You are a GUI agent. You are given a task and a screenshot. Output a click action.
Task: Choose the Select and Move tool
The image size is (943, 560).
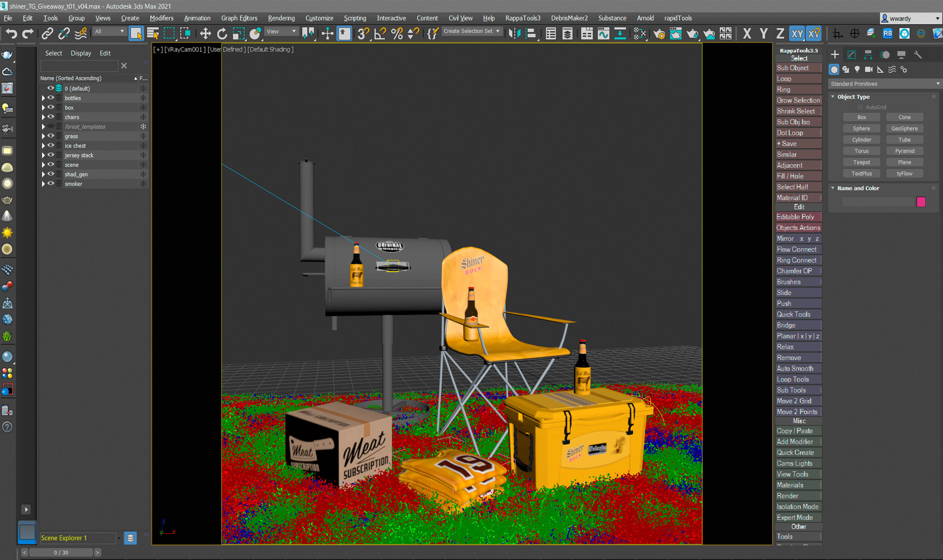point(205,34)
